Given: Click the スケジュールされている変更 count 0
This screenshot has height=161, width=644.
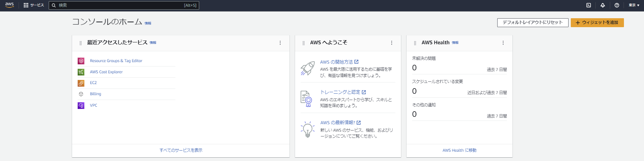Looking at the screenshot, I should coord(414,91).
